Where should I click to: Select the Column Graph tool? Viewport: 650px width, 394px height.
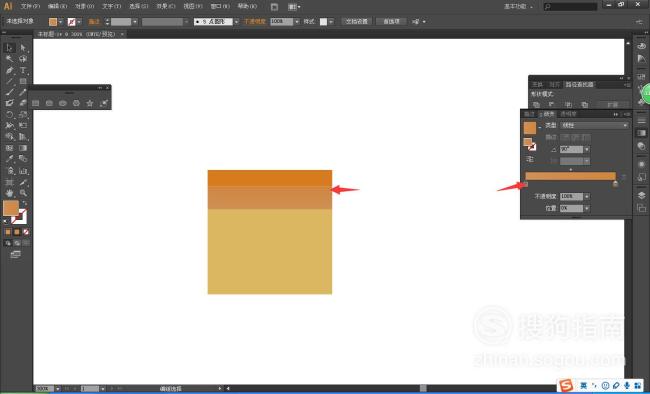[x=23, y=170]
